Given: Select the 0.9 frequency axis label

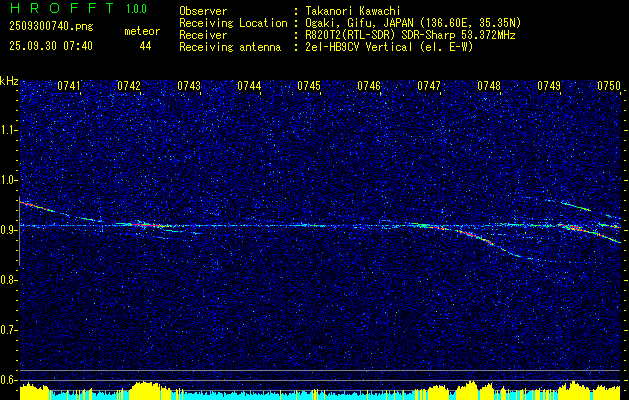Looking at the screenshot, I should coord(9,230).
